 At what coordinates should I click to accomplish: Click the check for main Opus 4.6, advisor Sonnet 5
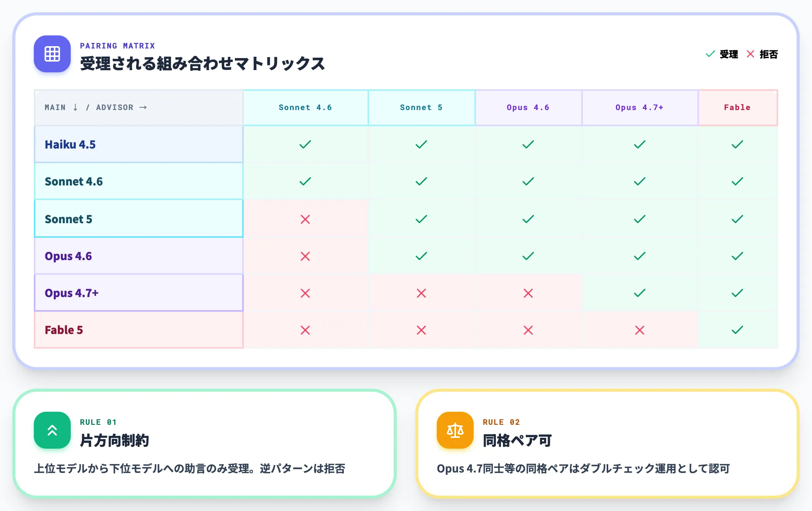(x=421, y=256)
